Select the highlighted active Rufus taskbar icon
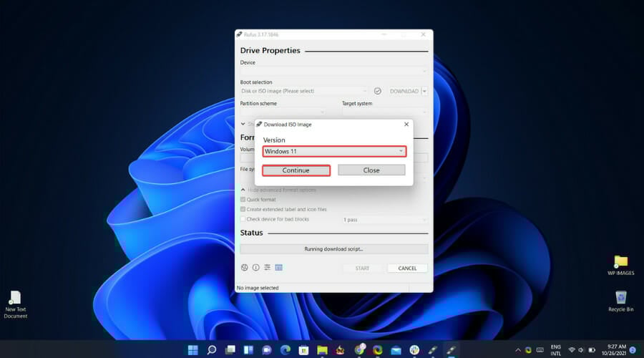The width and height of the screenshot is (644, 358). pyautogui.click(x=451, y=350)
